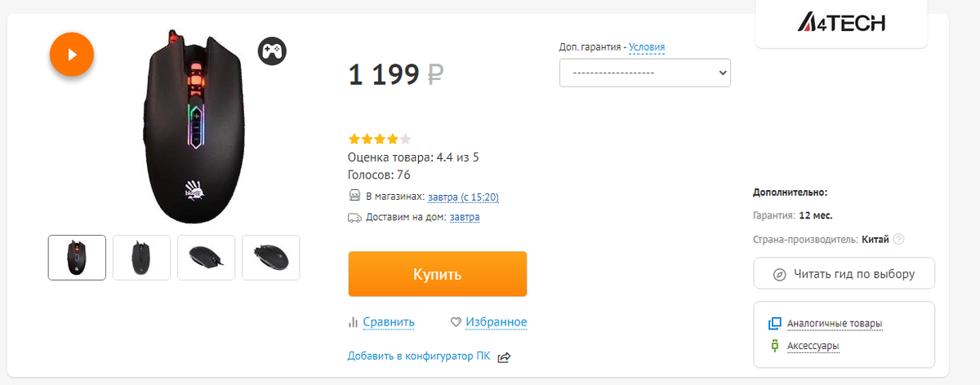The height and width of the screenshot is (385, 980).
Task: Buy the mouse with Купить button
Action: pyautogui.click(x=438, y=274)
